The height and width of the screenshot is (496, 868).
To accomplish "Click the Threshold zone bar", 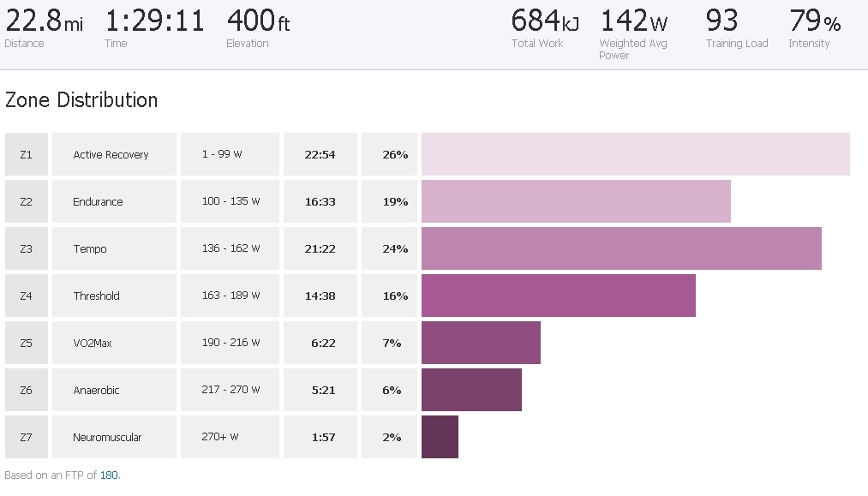I will pos(558,296).
